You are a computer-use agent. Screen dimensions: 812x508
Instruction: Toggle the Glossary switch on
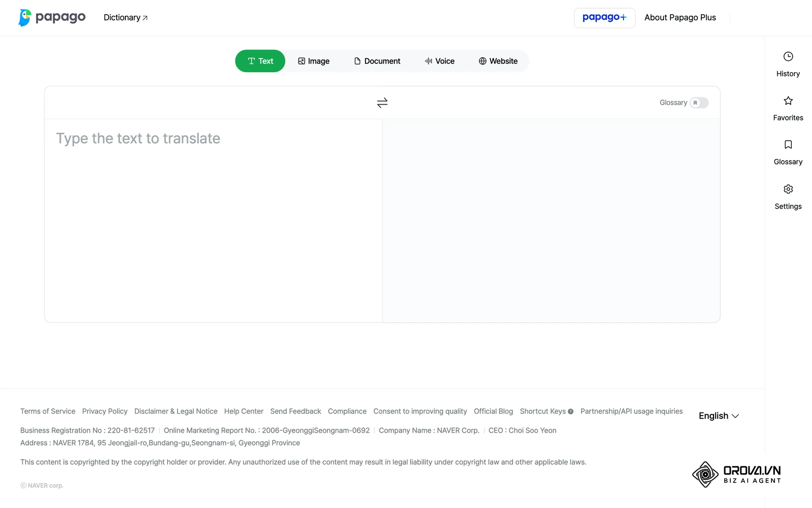pyautogui.click(x=699, y=103)
